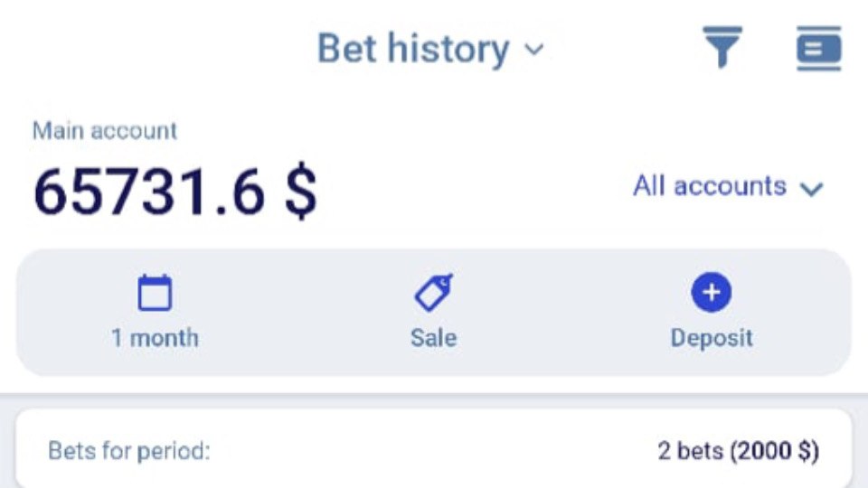
Task: Tap the calendar icon above 1 month
Action: click(x=155, y=292)
